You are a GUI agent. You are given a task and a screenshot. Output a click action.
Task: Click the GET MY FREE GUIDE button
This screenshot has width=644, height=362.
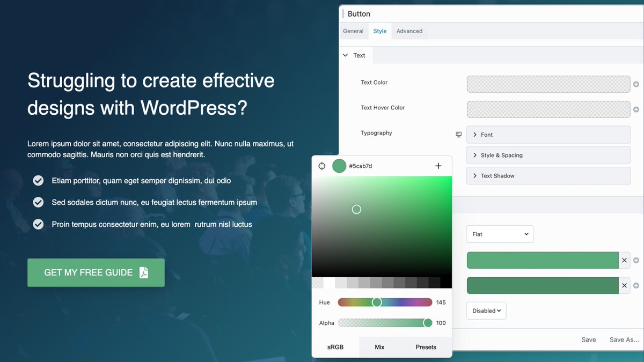point(96,272)
